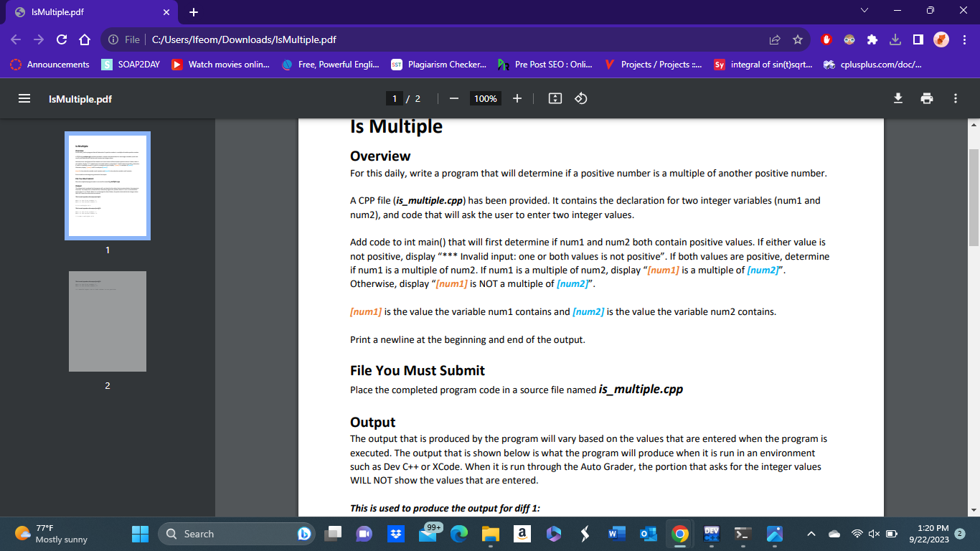Select page 2 thumbnail in the sidebar

point(107,321)
